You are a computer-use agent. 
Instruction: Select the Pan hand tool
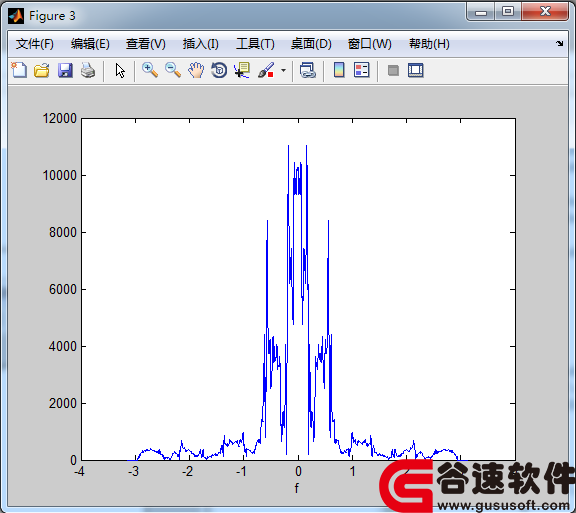coord(196,70)
